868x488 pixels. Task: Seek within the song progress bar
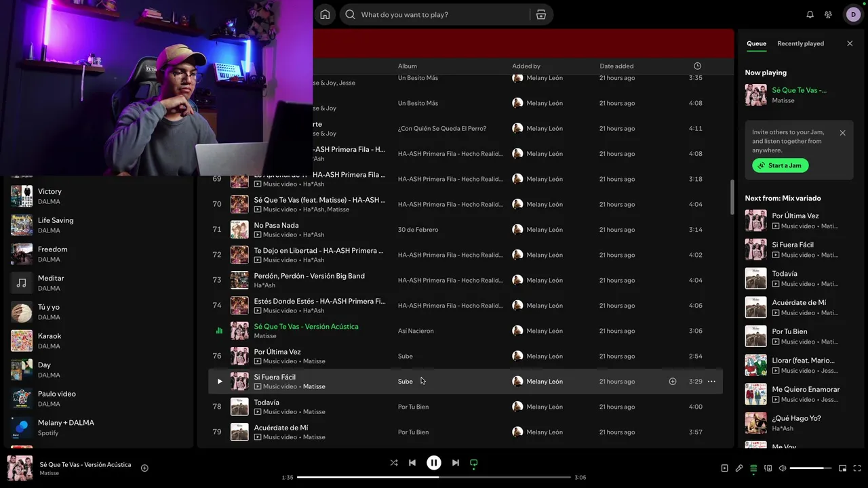coord(434,477)
